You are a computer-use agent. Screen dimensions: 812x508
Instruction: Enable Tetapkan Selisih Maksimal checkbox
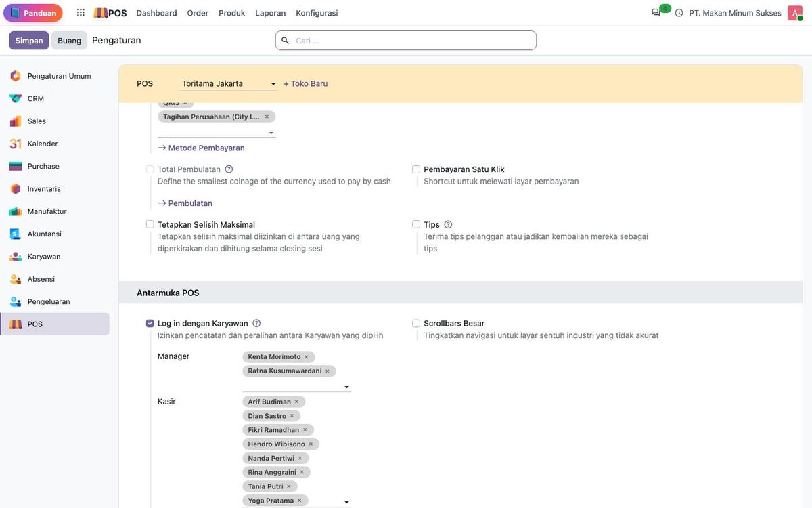coord(150,224)
